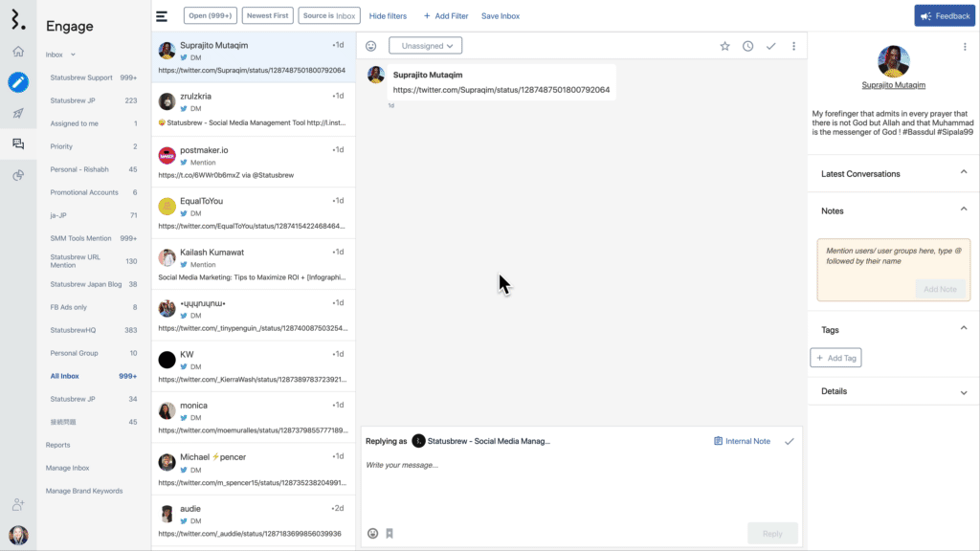
Task: Star the Suprajito Mutaqim conversation
Action: click(724, 45)
